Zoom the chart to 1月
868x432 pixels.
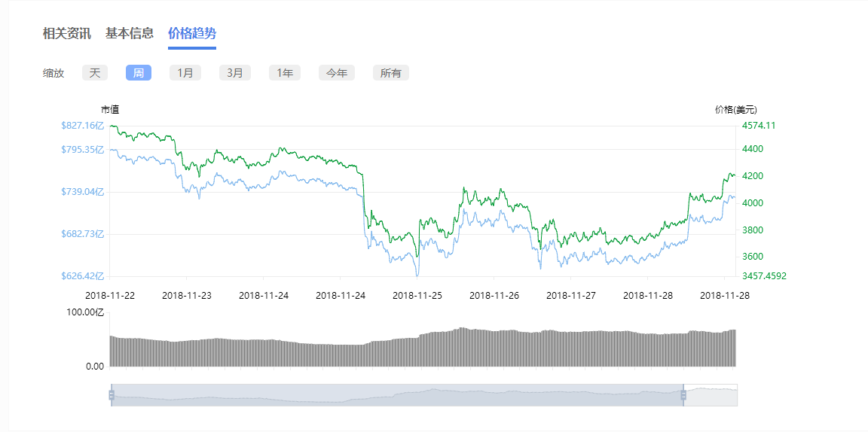(x=185, y=73)
